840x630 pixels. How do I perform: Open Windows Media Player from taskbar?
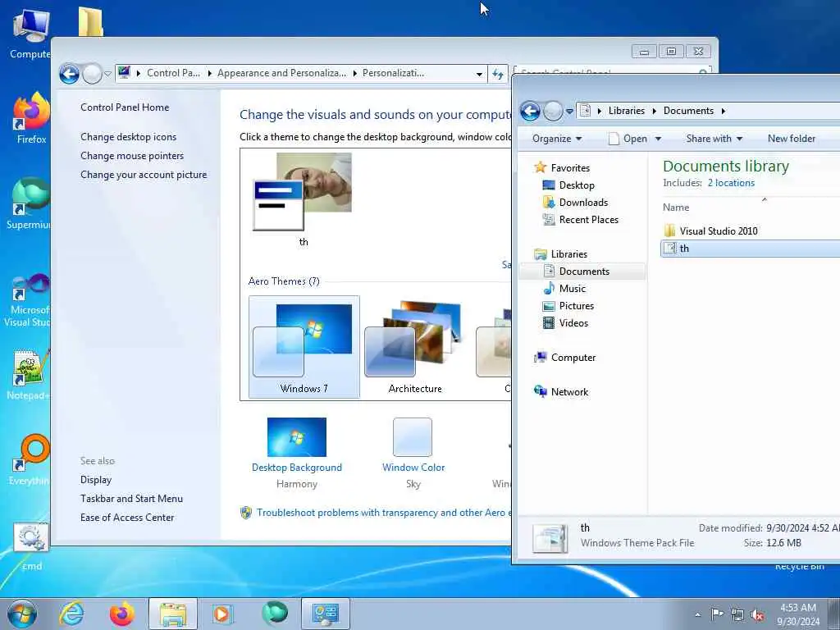(x=221, y=614)
